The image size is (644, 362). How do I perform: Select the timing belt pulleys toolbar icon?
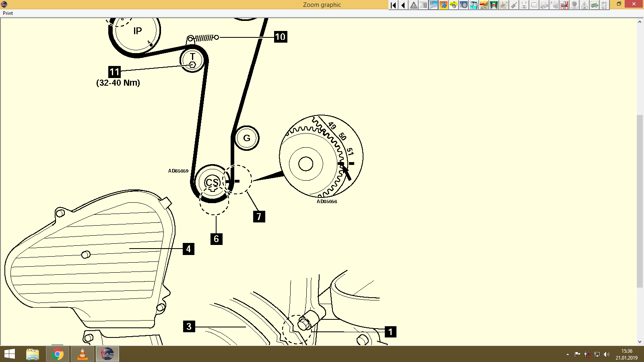(x=473, y=5)
